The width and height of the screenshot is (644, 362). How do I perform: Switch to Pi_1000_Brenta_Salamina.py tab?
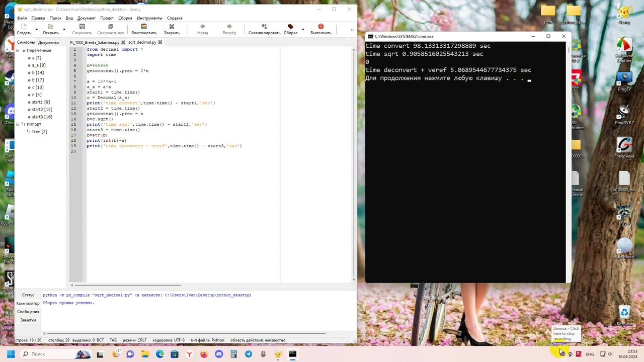point(95,42)
